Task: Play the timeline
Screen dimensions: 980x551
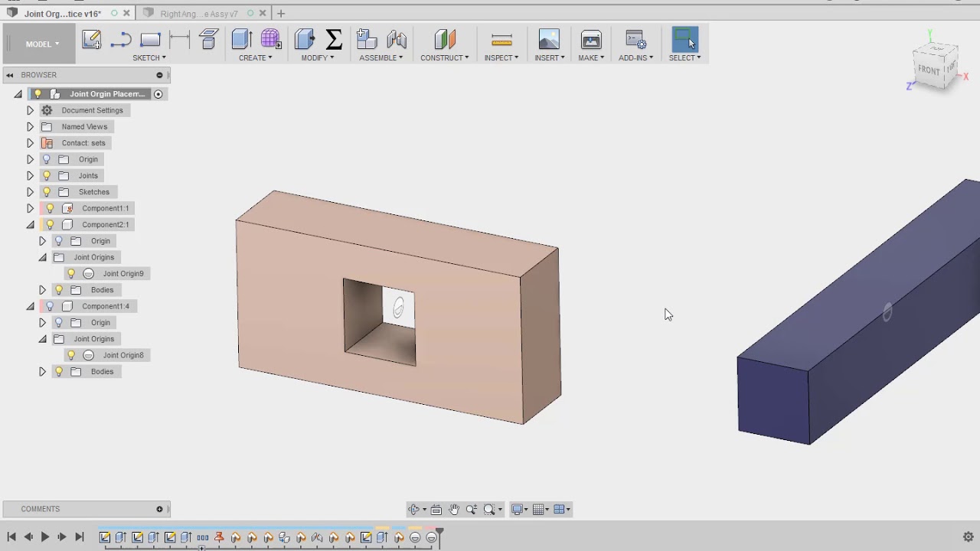Action: 44,537
